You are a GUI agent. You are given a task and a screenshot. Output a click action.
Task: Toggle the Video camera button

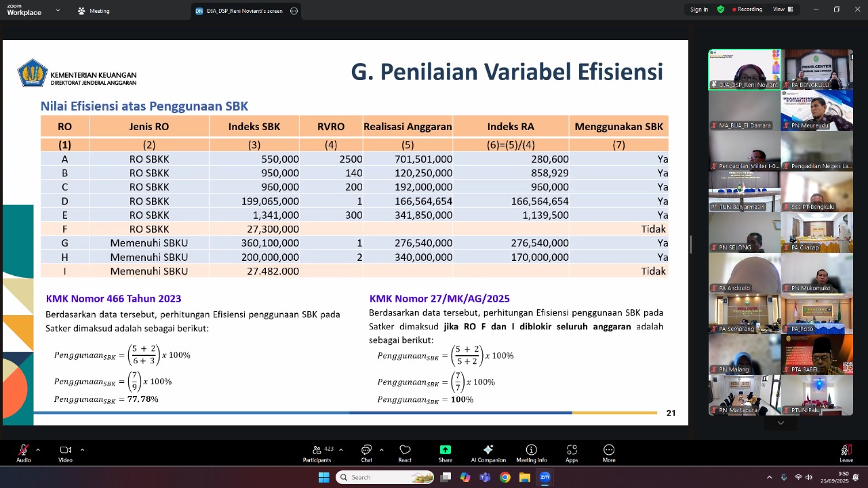coord(65,452)
